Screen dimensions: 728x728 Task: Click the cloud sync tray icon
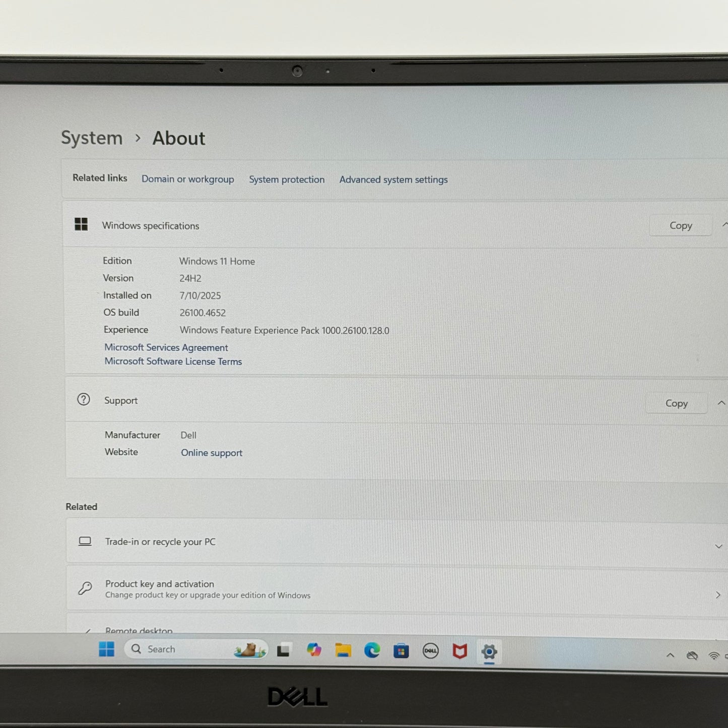click(692, 655)
